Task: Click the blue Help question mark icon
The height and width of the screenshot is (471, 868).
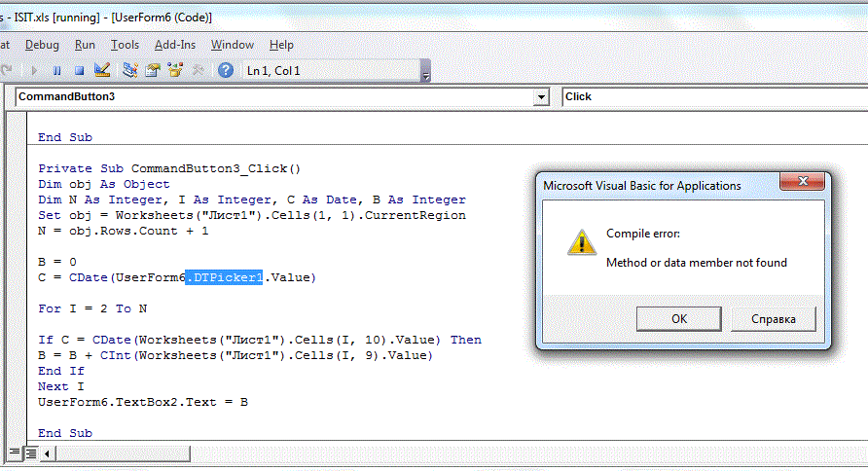Action: 225,70
